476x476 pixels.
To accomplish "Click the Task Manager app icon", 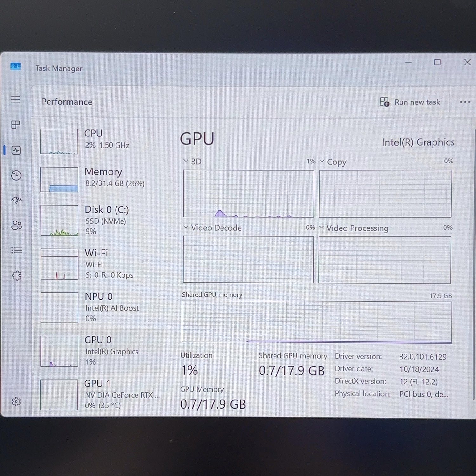I will 16,66.
